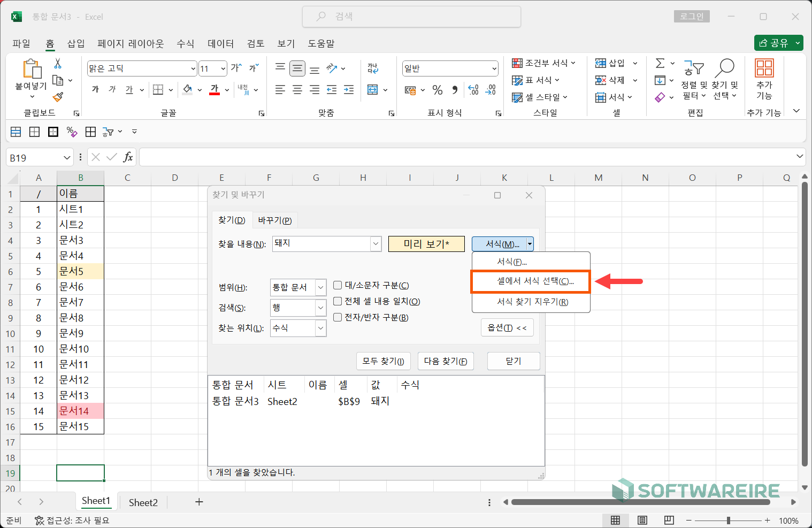Click the increase decimal icon

[473, 90]
